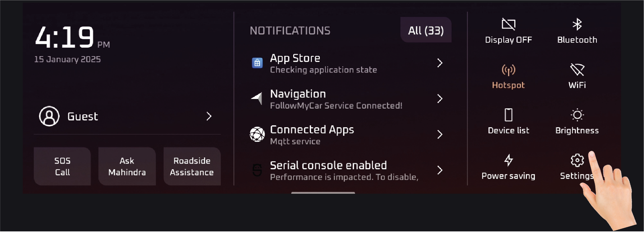This screenshot has width=644, height=237.
Task: Expand the Guest profile chevron
Action: pyautogui.click(x=209, y=116)
